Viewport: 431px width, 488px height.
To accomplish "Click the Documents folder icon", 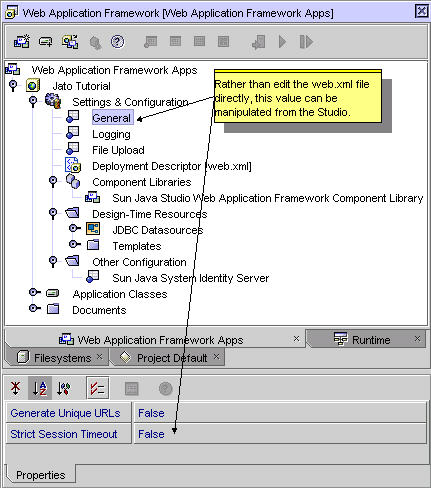I will 53,309.
